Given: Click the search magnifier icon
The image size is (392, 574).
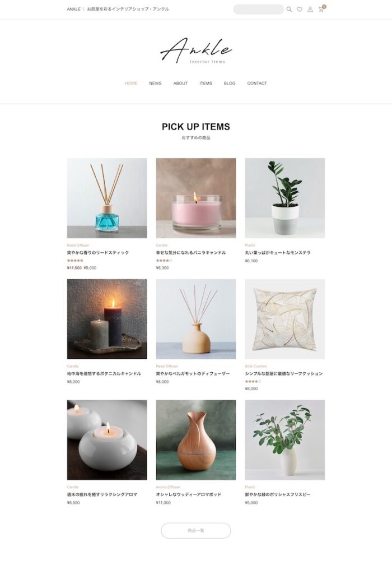Looking at the screenshot, I should coord(289,9).
